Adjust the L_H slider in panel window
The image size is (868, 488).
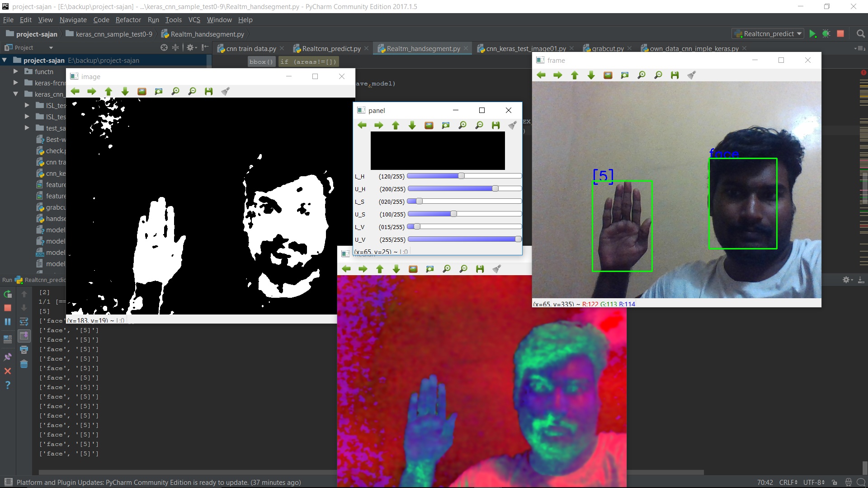click(x=461, y=176)
